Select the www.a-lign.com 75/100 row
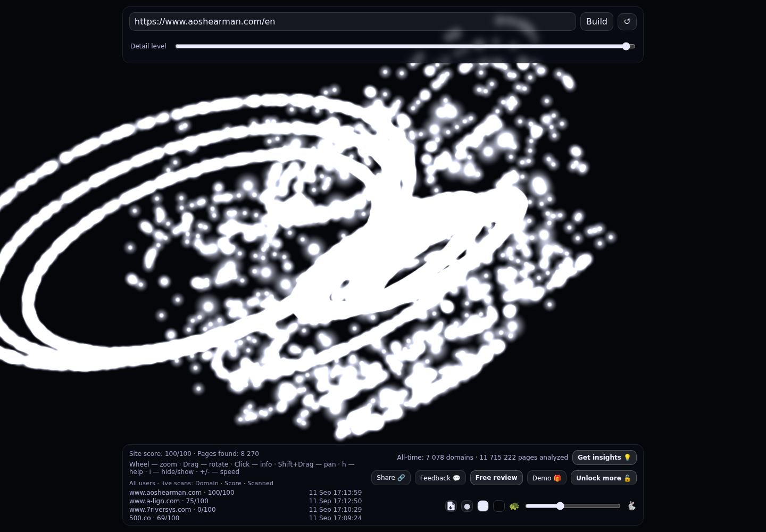Image resolution: width=766 pixels, height=532 pixels. click(x=245, y=501)
